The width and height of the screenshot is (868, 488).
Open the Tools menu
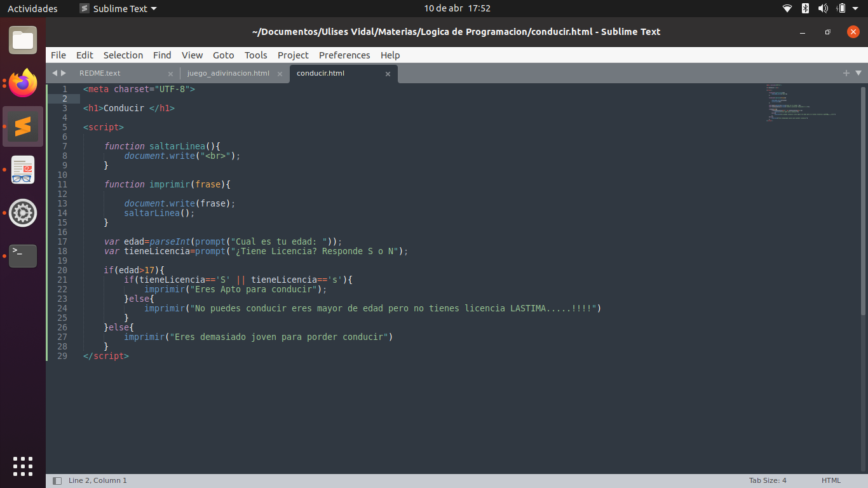pos(256,55)
